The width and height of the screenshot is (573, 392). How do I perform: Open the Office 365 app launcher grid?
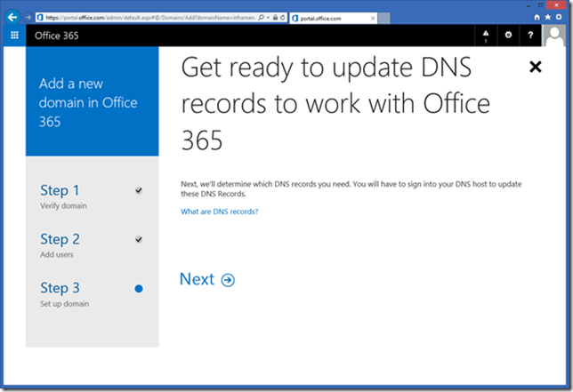pyautogui.click(x=14, y=36)
